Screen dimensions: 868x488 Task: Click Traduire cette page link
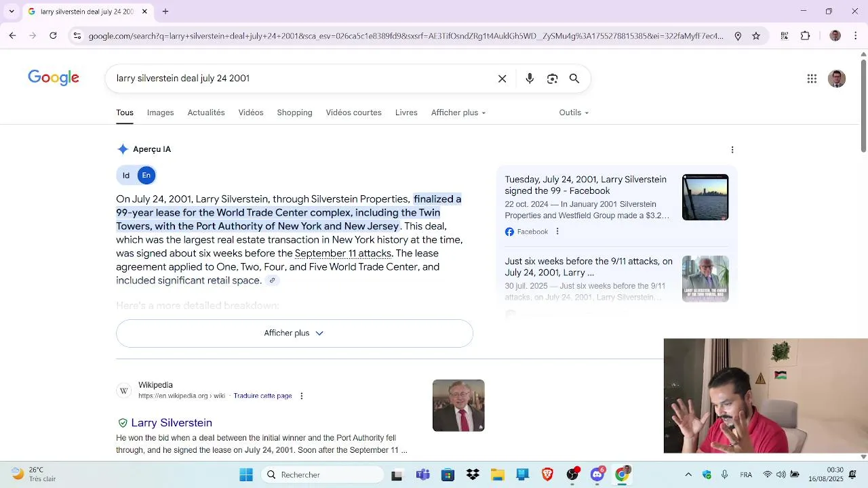pos(262,396)
